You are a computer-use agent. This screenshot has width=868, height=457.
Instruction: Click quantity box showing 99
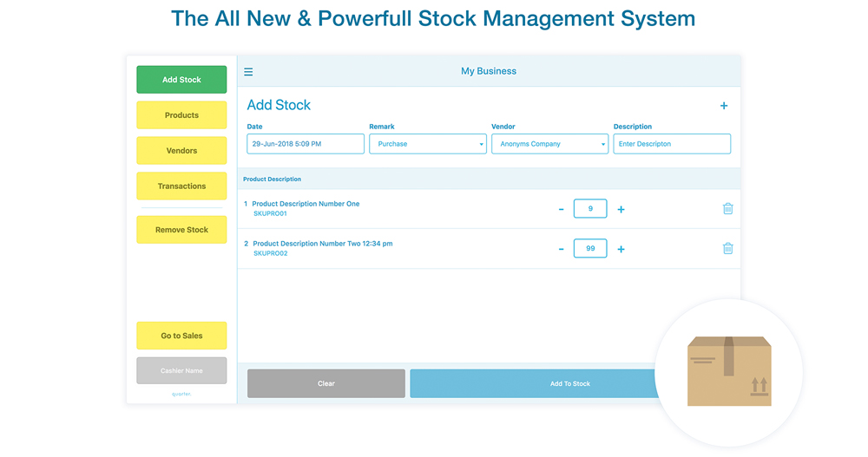pyautogui.click(x=590, y=249)
